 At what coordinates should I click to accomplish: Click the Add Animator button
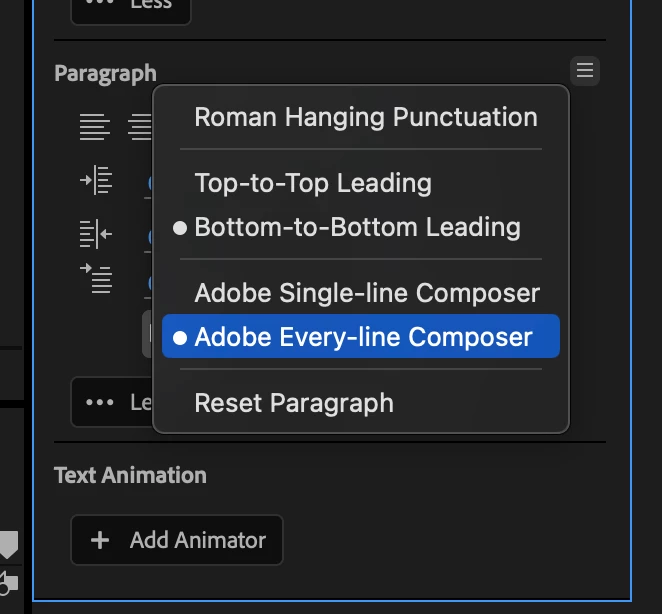[x=177, y=540]
